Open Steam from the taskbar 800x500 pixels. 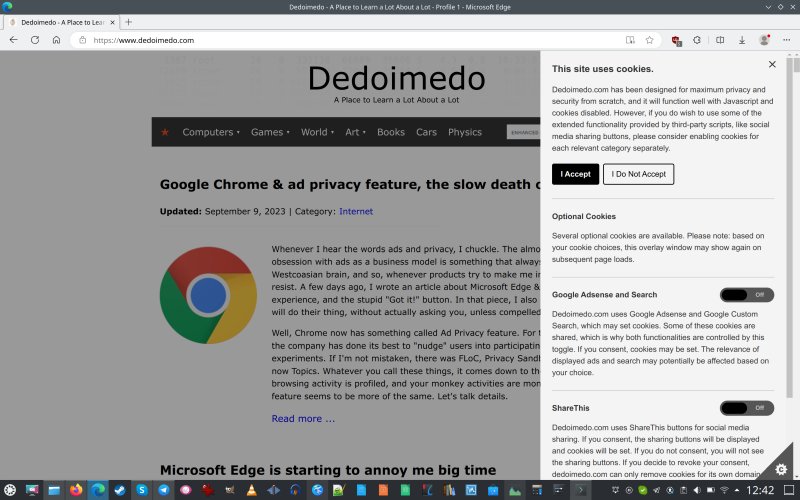pos(120,490)
